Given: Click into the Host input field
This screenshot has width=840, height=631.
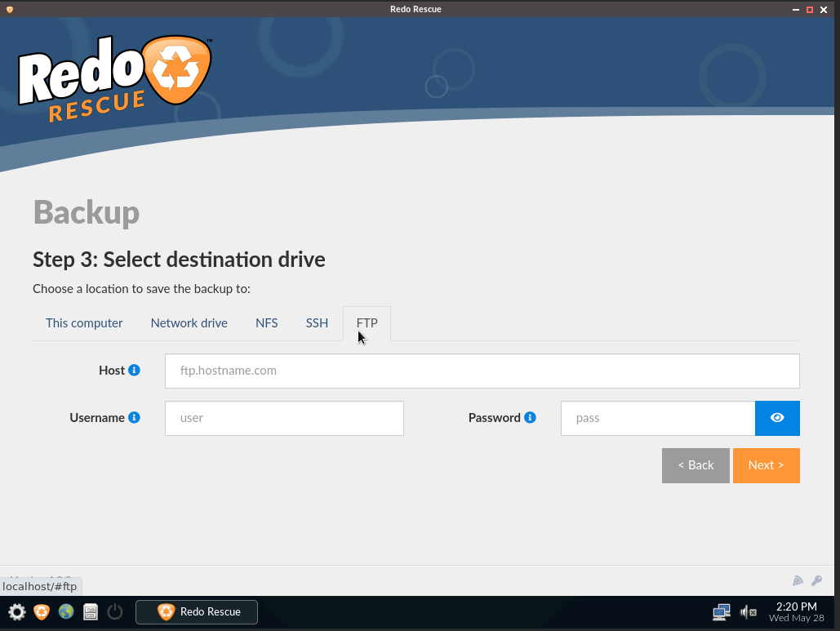Looking at the screenshot, I should coord(482,371).
